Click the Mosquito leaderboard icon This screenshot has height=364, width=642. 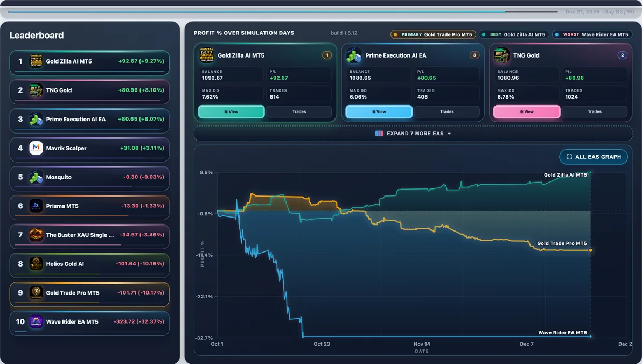click(36, 177)
